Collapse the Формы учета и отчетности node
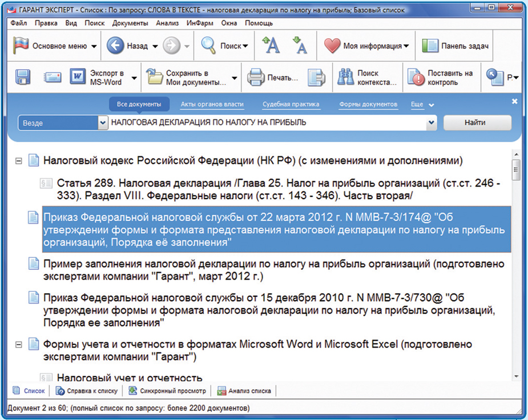Viewport: 528px width, 420px height. click(19, 345)
